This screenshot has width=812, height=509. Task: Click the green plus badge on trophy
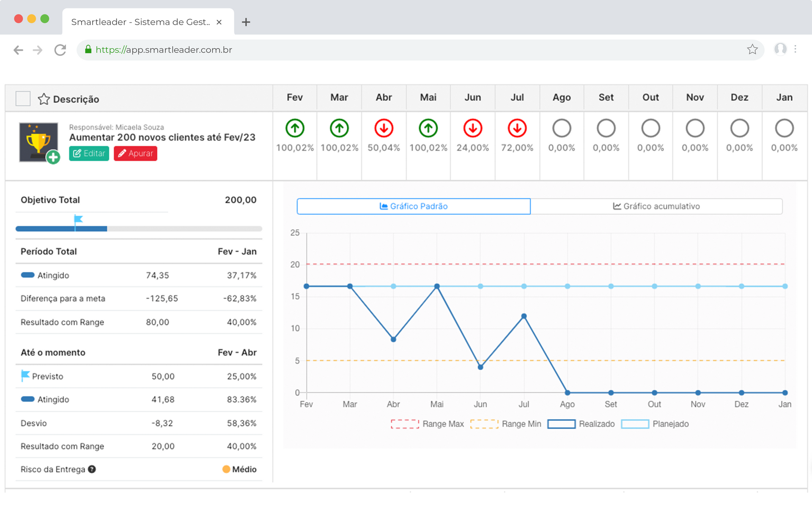point(53,157)
